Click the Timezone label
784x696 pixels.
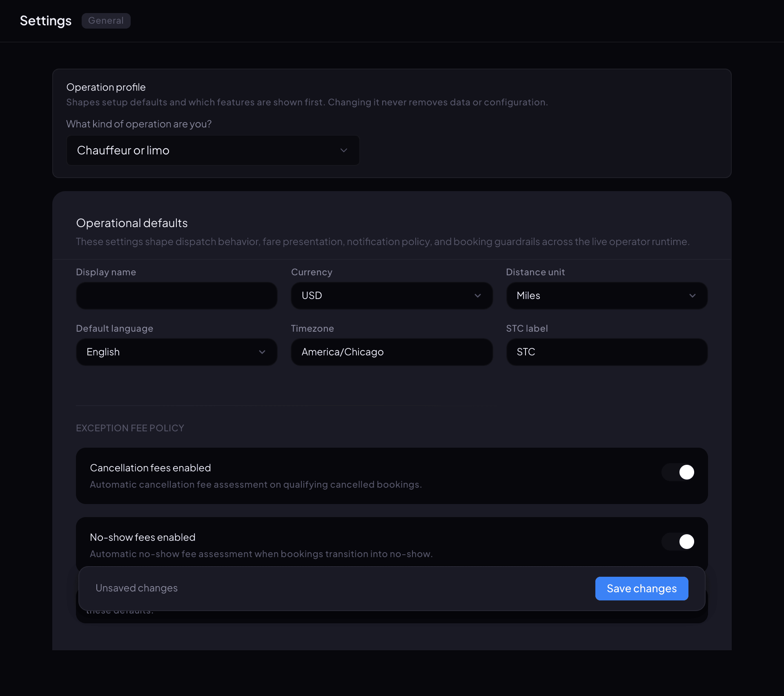(312, 328)
